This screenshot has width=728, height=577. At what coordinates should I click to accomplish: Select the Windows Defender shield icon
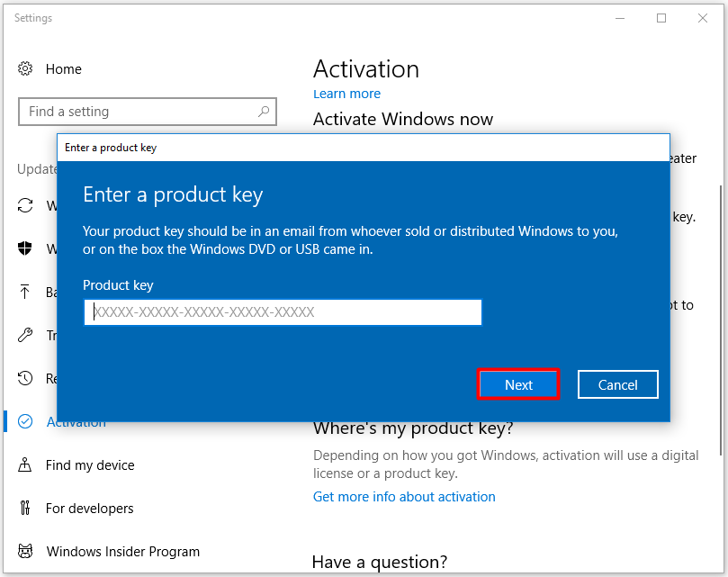coord(25,248)
